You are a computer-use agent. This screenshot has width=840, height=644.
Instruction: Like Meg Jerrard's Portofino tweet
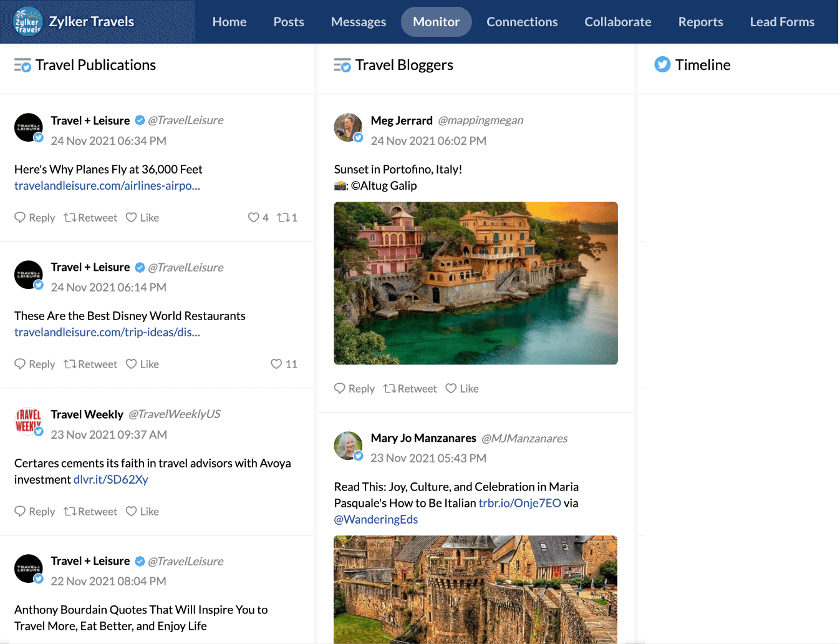point(463,388)
